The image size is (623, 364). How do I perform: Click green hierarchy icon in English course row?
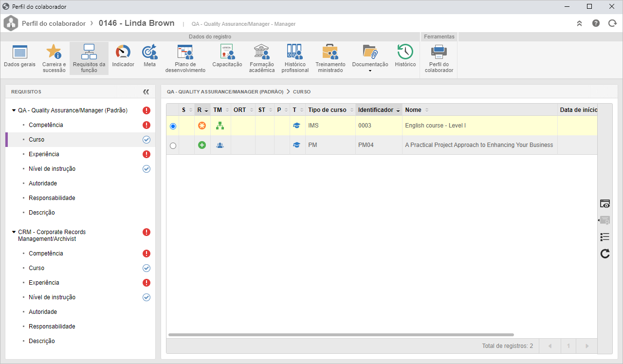pos(220,126)
